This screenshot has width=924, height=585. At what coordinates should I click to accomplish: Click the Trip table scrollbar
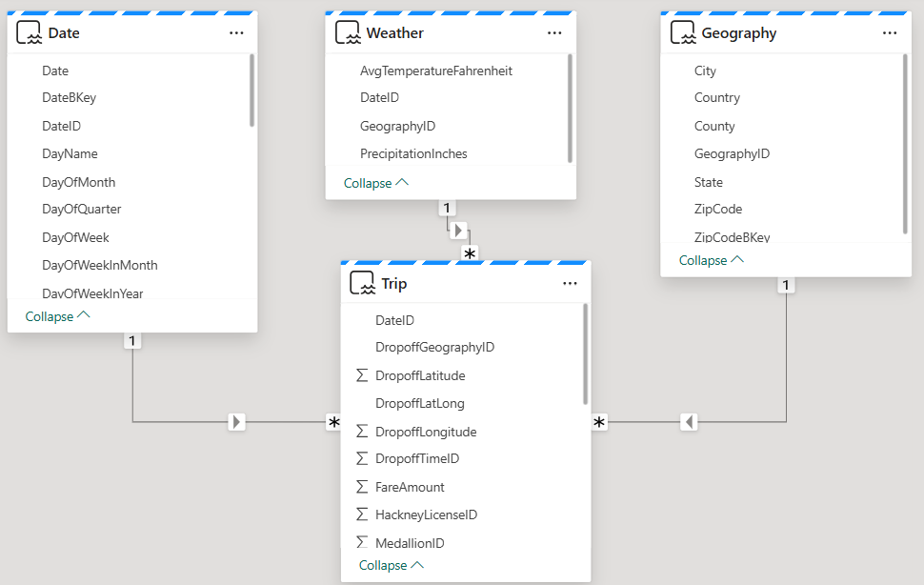585,354
